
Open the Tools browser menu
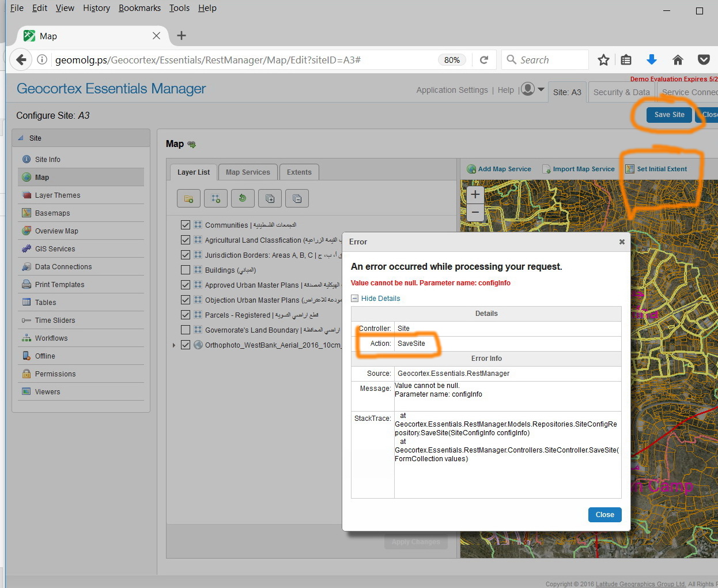(x=179, y=8)
